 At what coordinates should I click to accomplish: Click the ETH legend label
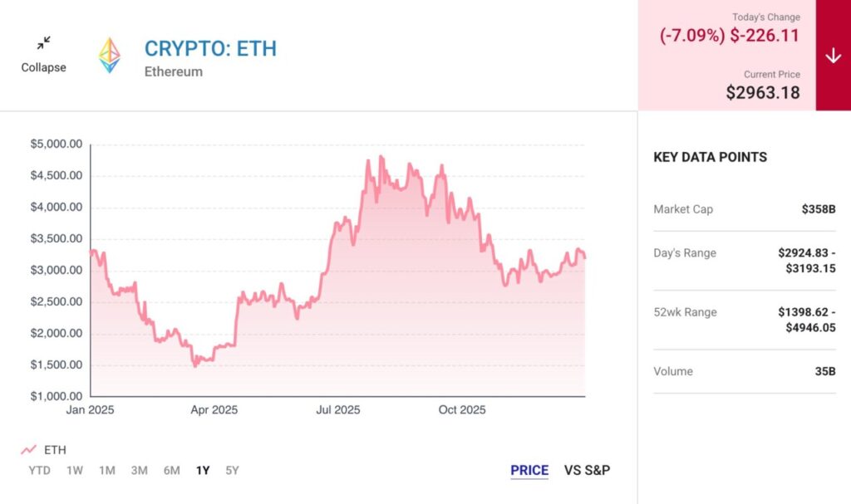55,450
